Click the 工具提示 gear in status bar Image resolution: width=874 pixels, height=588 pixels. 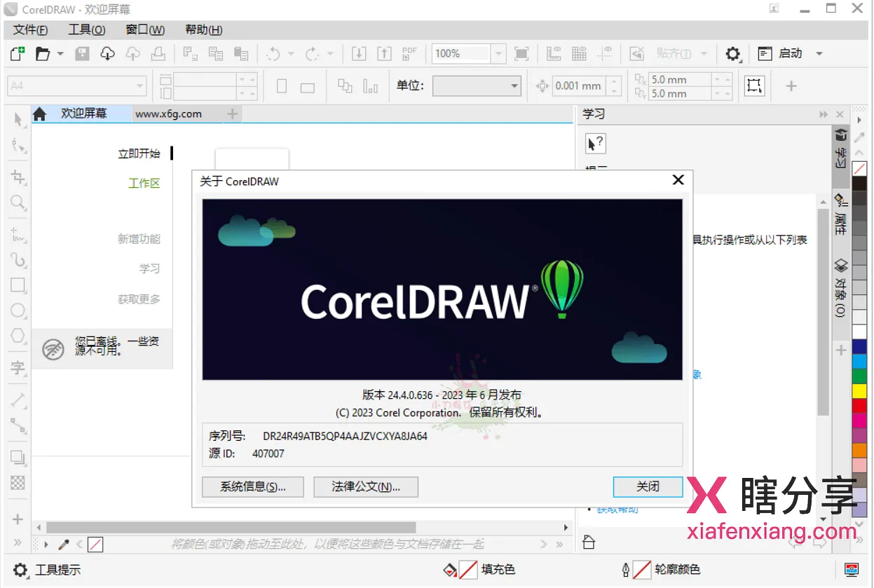coord(21,570)
